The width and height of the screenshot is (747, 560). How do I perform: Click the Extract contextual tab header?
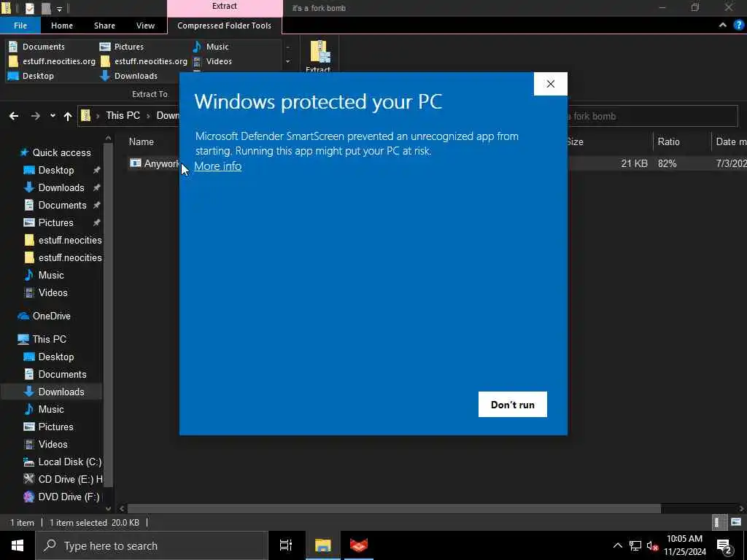click(x=225, y=8)
